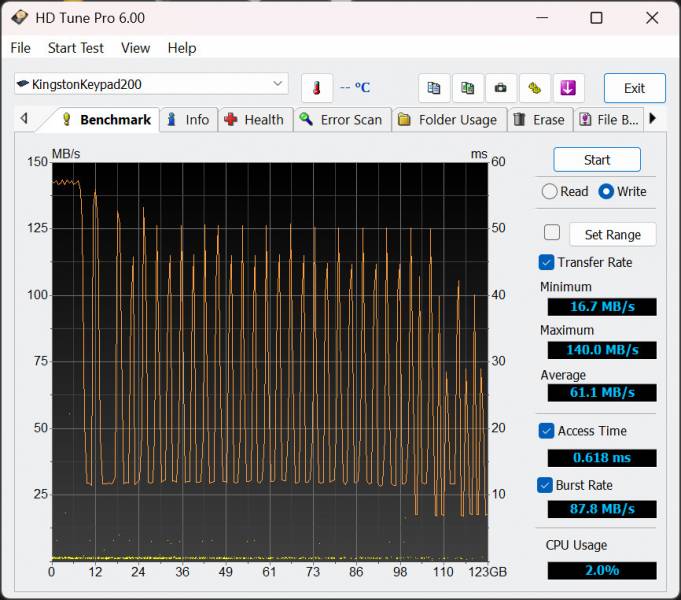Click the ms axis label on the graph

coord(479,154)
